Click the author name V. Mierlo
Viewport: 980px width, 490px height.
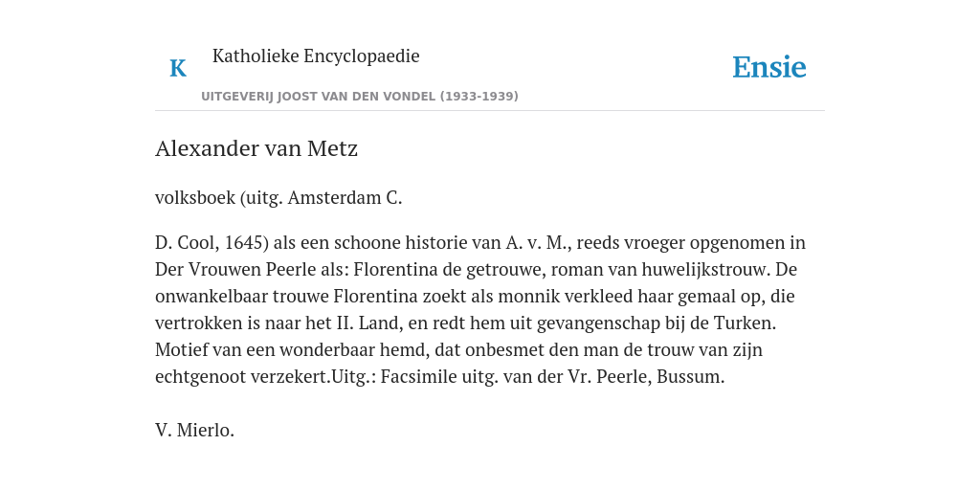click(194, 430)
